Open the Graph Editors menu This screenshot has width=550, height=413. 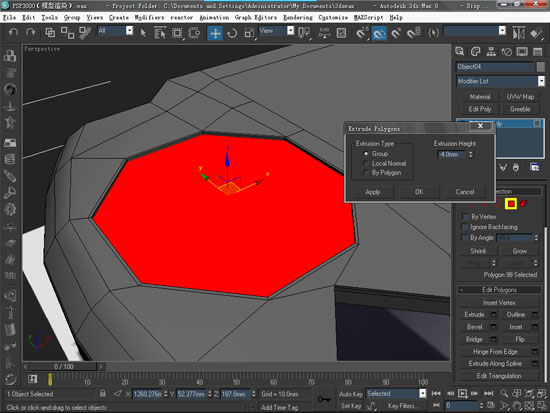coord(256,18)
